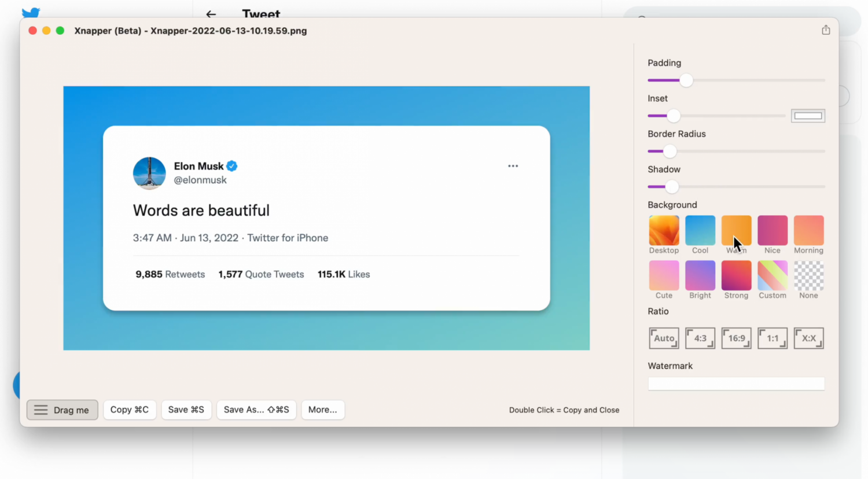Click 115.1K Likes count
The width and height of the screenshot is (868, 479).
(344, 274)
